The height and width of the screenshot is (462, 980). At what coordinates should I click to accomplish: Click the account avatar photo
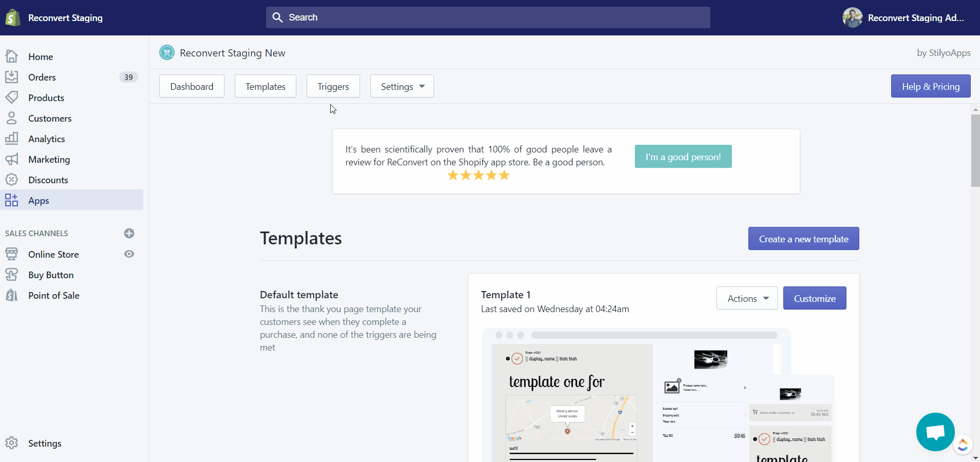[x=852, y=17]
